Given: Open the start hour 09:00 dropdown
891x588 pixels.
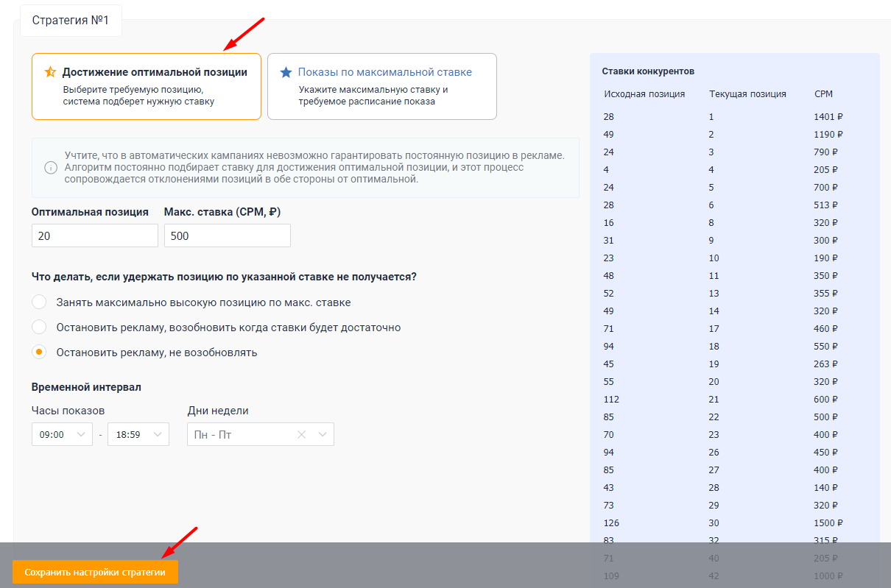Looking at the screenshot, I should click(62, 434).
